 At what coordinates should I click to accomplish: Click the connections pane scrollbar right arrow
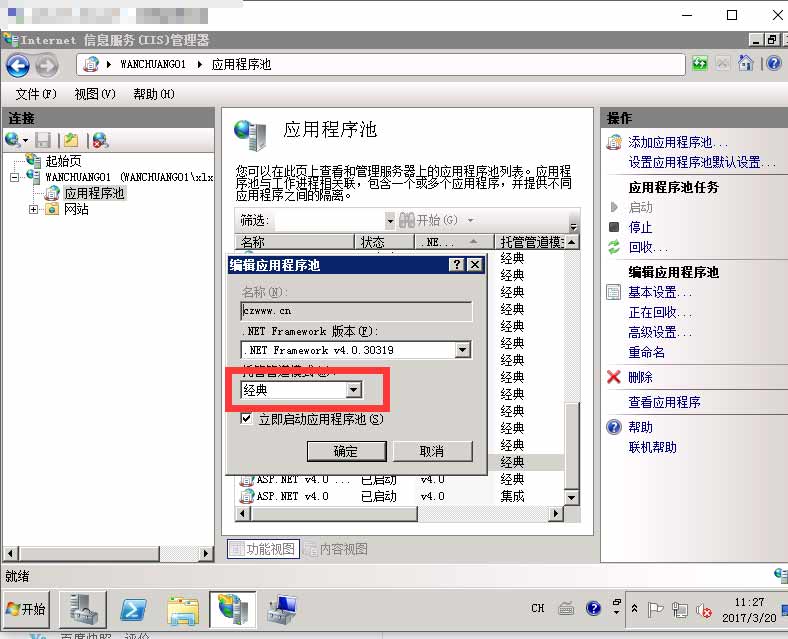[x=205, y=554]
